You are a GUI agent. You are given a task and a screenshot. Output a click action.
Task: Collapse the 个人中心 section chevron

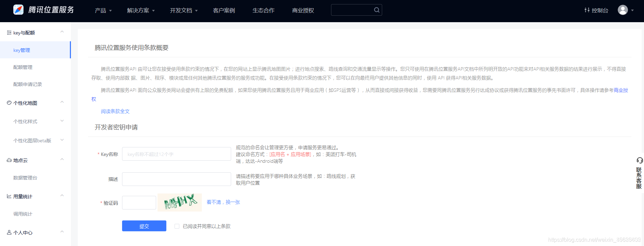coord(62,232)
